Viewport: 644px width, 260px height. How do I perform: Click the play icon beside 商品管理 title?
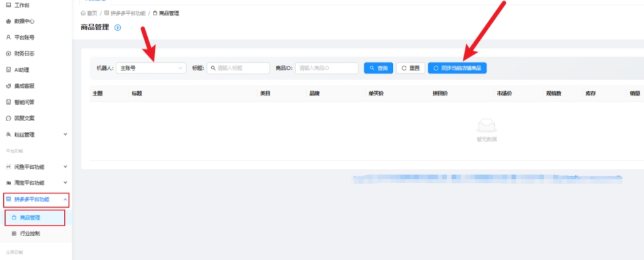tap(118, 28)
